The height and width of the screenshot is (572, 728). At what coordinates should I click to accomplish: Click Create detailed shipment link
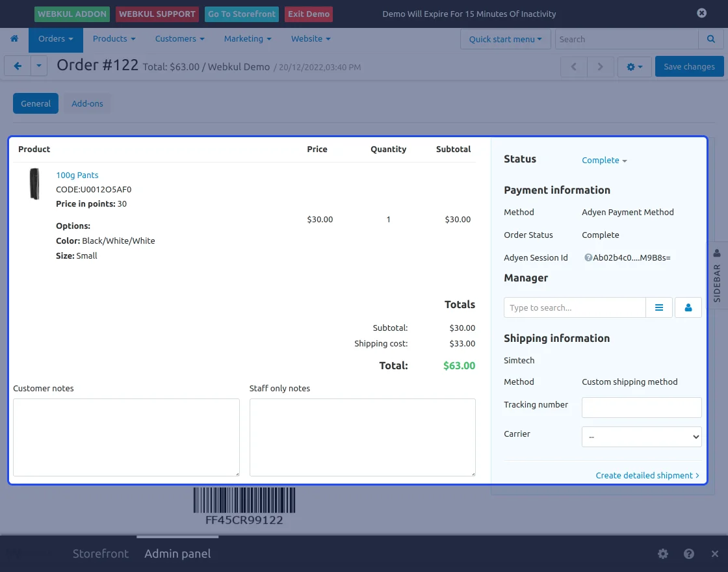(647, 475)
